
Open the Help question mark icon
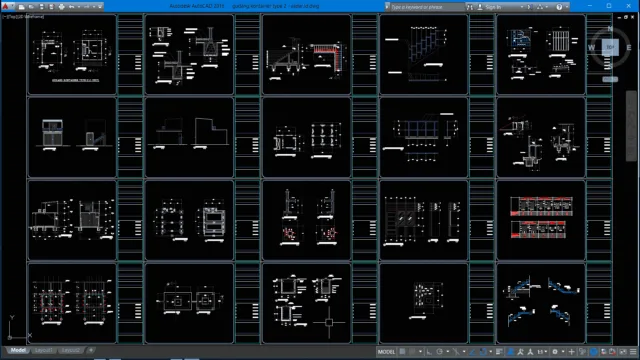(559, 7)
